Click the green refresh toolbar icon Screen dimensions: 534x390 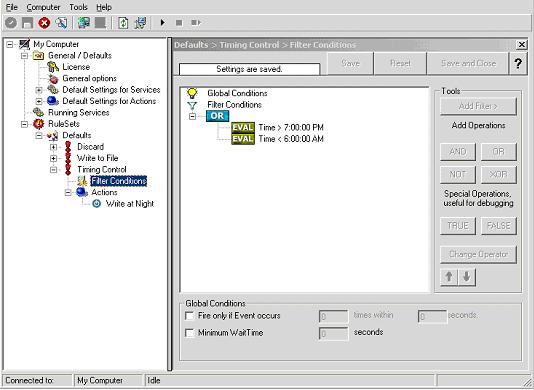[123, 23]
